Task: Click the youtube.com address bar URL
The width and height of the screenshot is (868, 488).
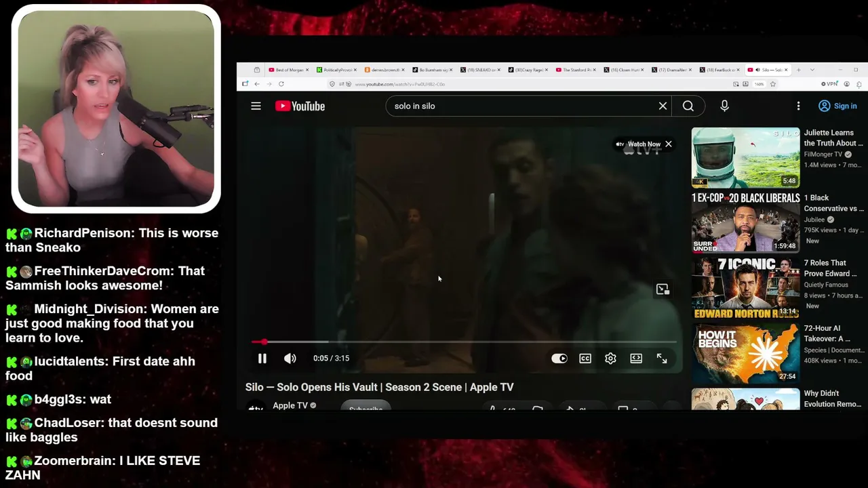Action: point(400,84)
